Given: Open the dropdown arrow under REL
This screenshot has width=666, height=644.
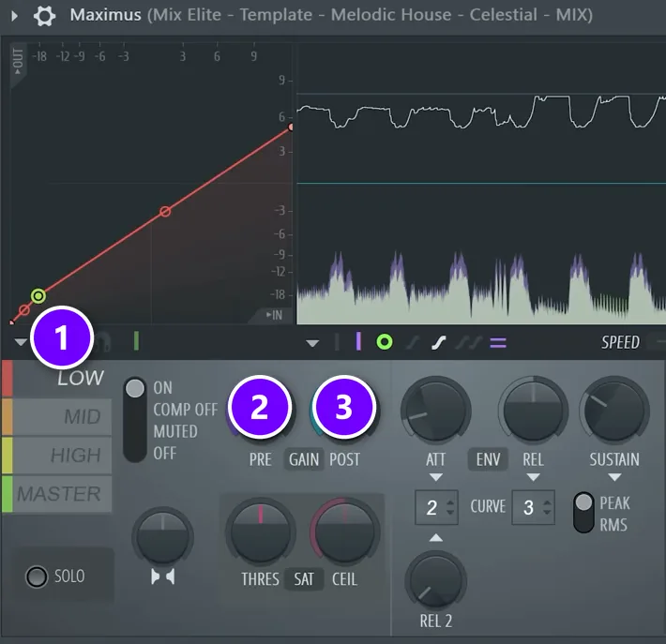Looking at the screenshot, I should tap(533, 477).
